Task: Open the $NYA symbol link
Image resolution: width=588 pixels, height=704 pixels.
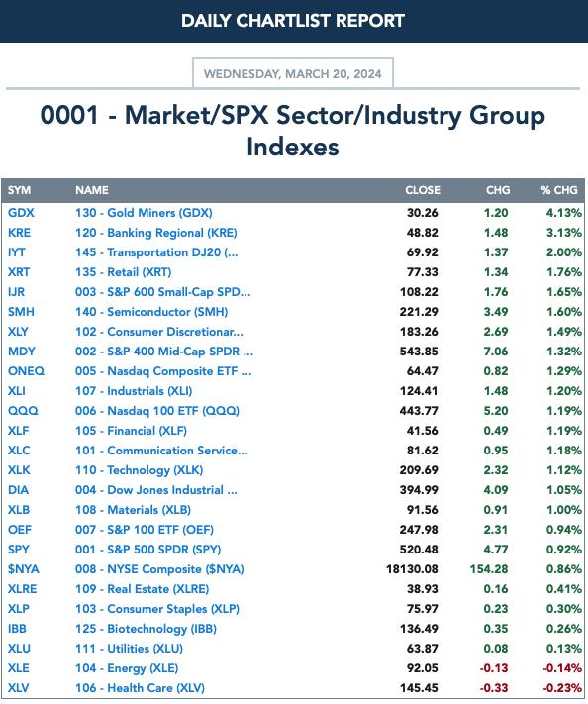Action: 24,569
